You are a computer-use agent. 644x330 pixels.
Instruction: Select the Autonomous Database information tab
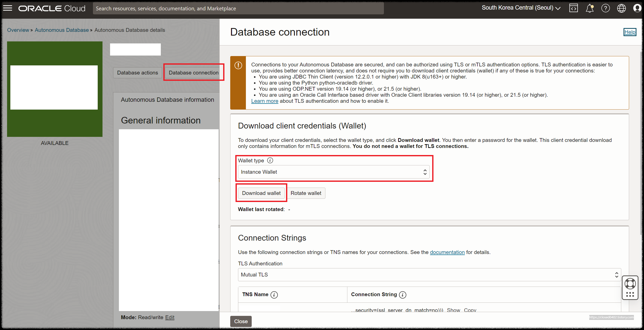[x=167, y=100]
